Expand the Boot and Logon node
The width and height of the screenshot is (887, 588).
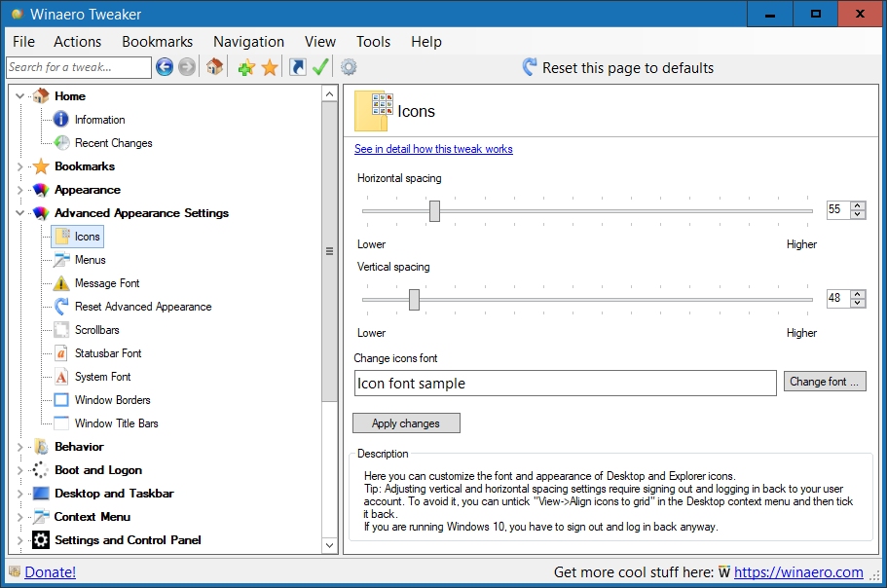(19, 470)
